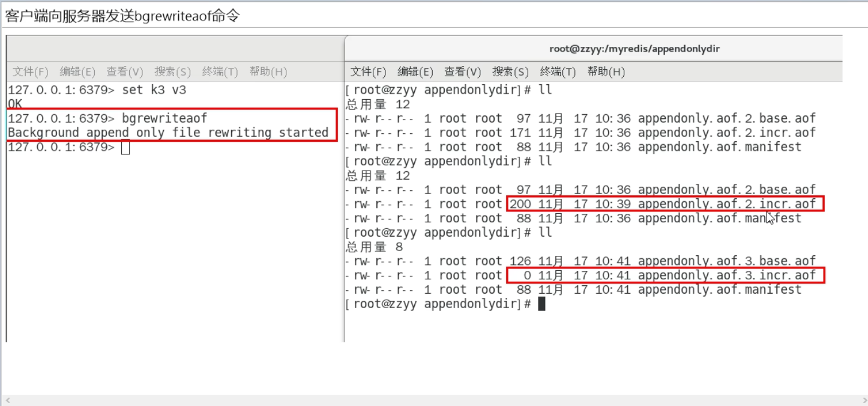
Task: Click the left arrow of the bottom scrollbar
Action: click(x=7, y=401)
